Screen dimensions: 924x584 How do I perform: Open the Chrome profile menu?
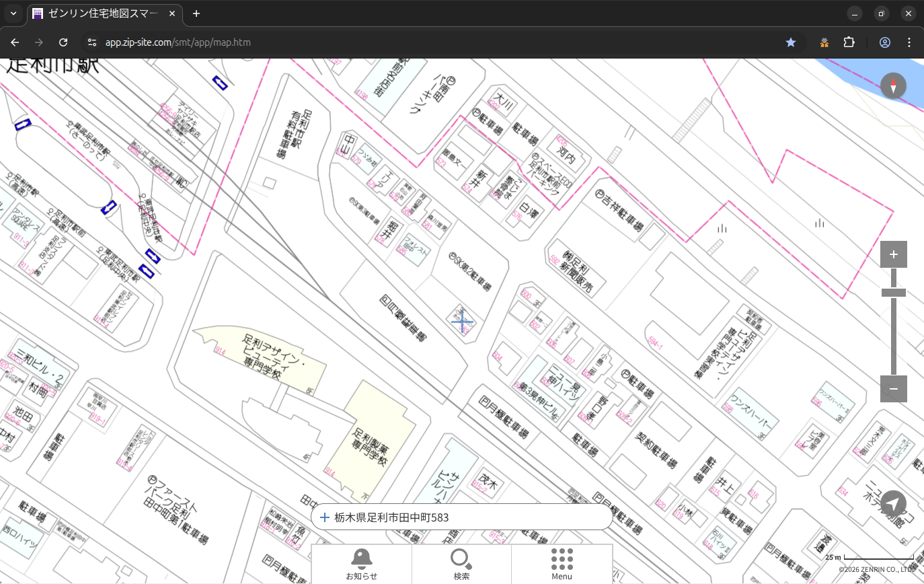point(885,42)
